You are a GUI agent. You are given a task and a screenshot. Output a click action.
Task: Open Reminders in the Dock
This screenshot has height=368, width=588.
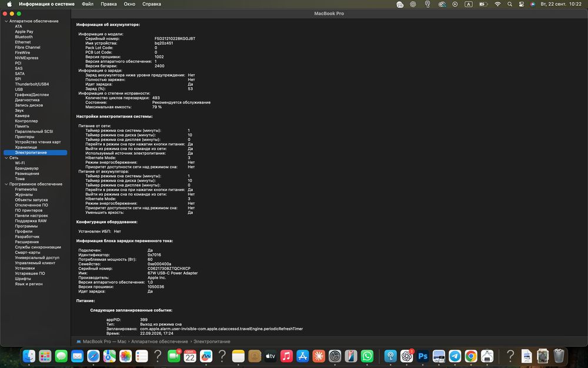click(142, 356)
